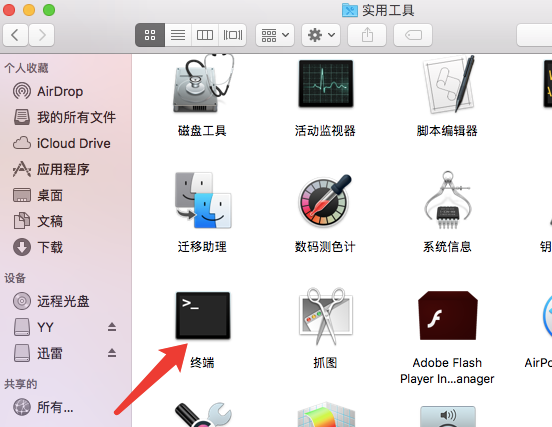Switch to Cover Flow view

pyautogui.click(x=232, y=35)
